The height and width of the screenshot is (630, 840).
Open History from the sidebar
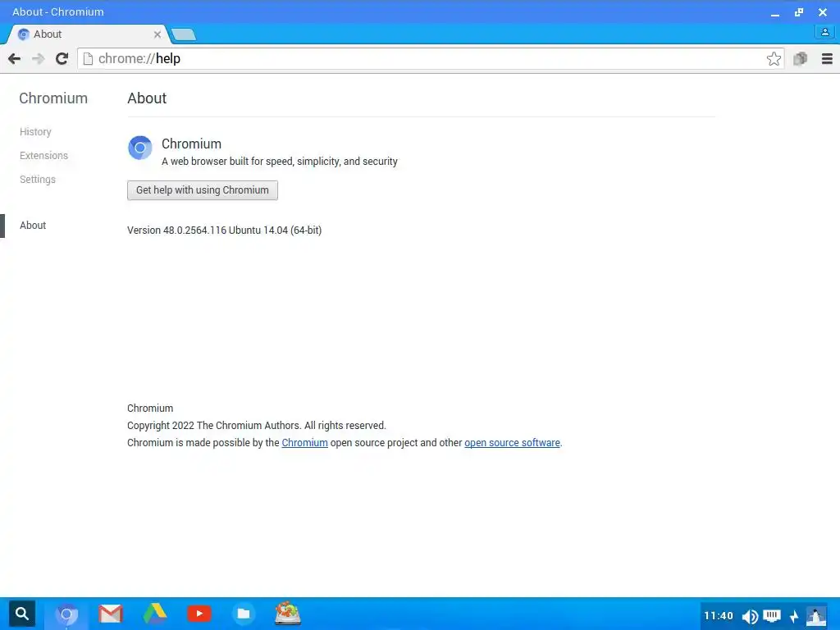coord(35,132)
